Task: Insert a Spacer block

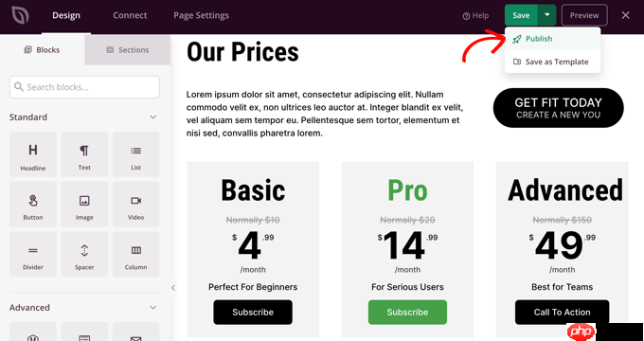Action: coord(84,254)
